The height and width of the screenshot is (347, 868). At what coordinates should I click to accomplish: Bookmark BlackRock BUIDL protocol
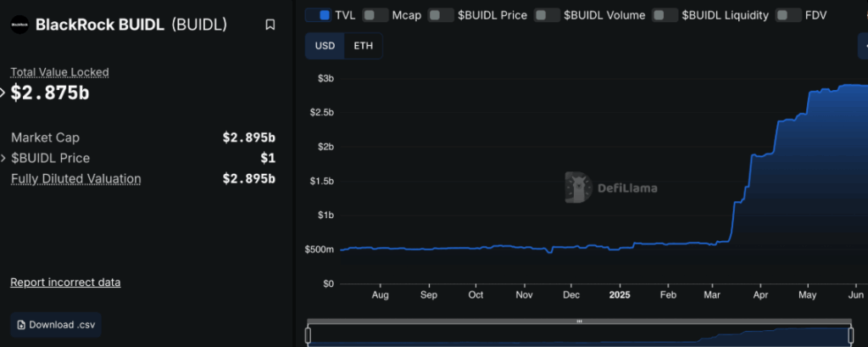tap(270, 25)
